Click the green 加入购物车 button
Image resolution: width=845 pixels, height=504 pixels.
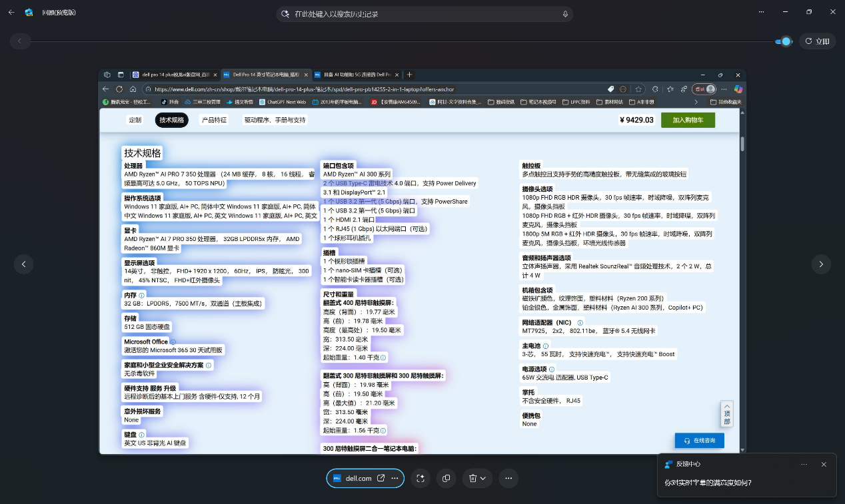[x=688, y=120]
